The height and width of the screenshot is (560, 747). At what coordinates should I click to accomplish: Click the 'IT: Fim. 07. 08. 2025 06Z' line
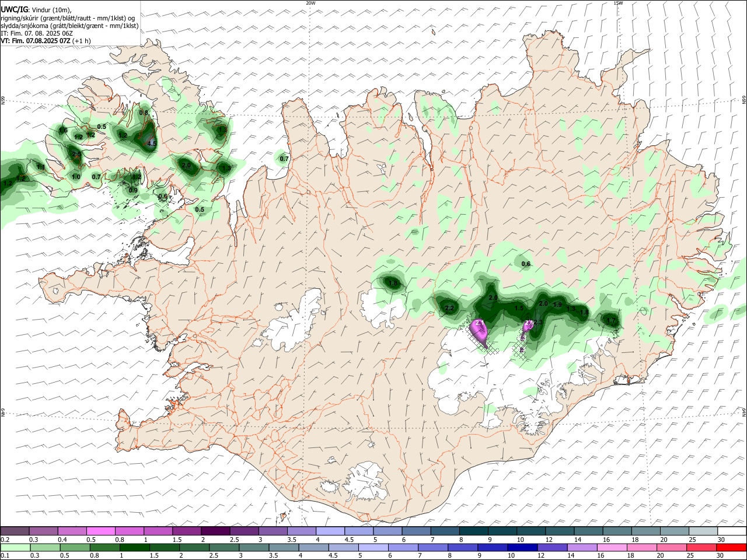(36, 33)
